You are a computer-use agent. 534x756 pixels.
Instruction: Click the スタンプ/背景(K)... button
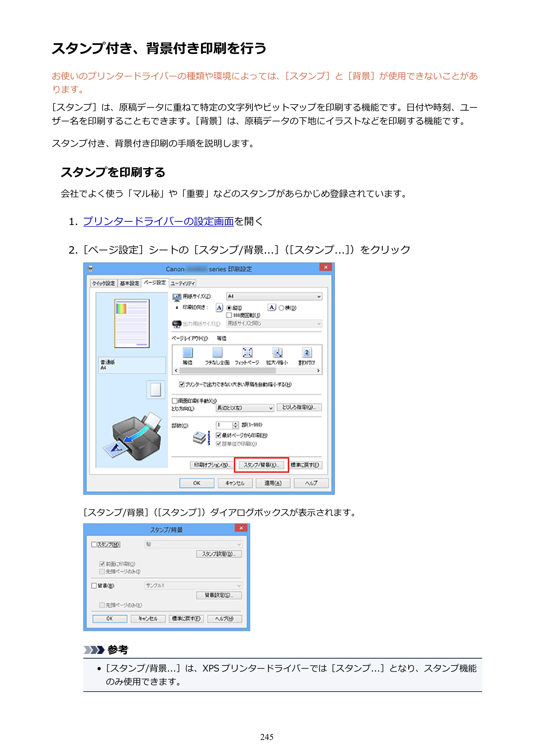coord(261,465)
